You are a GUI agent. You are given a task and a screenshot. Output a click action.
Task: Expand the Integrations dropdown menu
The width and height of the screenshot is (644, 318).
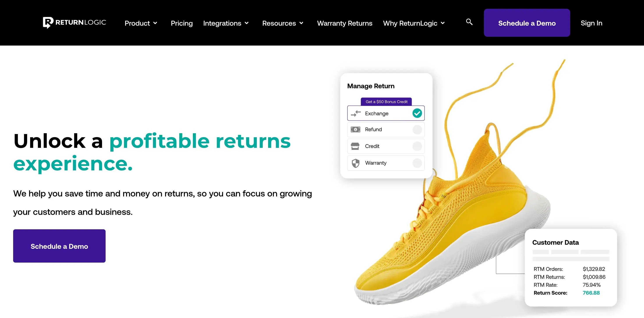point(226,23)
